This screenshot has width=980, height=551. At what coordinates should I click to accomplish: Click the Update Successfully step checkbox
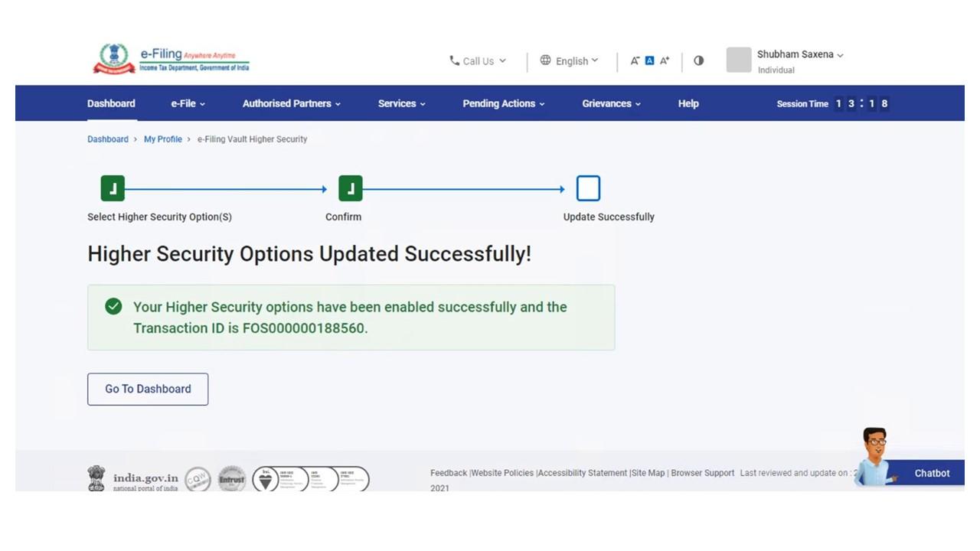point(588,187)
